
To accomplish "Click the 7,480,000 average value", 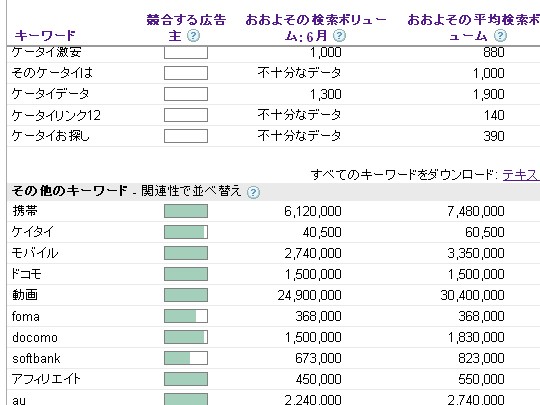I will [x=476, y=211].
